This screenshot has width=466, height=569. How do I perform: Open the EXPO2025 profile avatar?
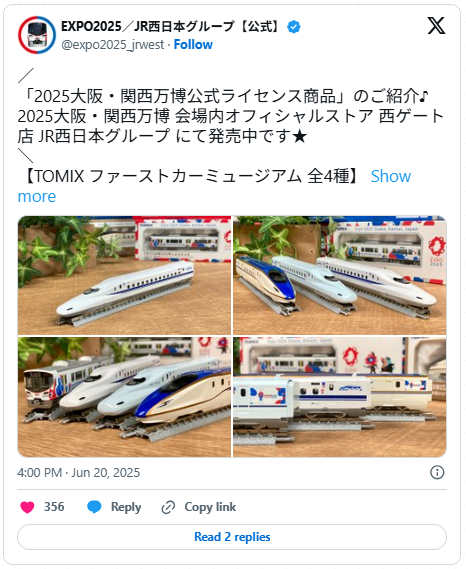pos(37,35)
